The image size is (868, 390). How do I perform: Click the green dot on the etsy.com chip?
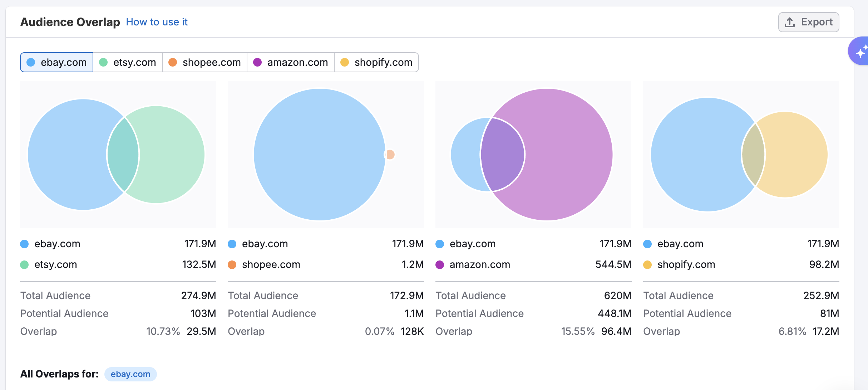[103, 62]
